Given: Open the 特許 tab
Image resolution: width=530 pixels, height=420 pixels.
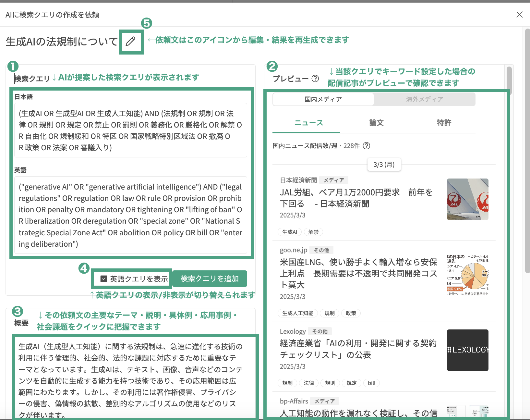Looking at the screenshot, I should click(x=444, y=123).
